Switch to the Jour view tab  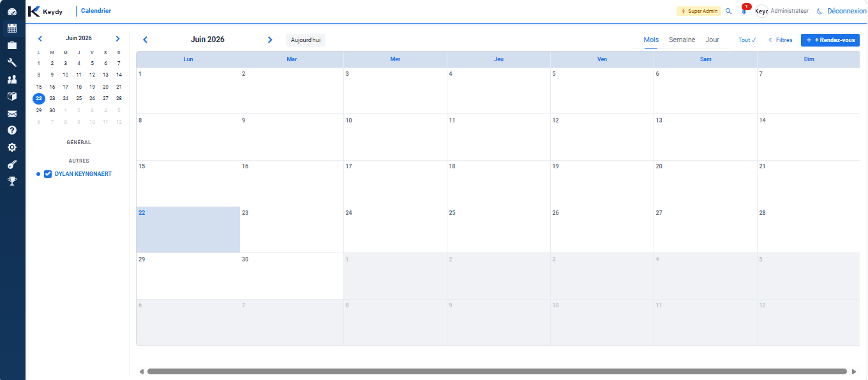712,40
